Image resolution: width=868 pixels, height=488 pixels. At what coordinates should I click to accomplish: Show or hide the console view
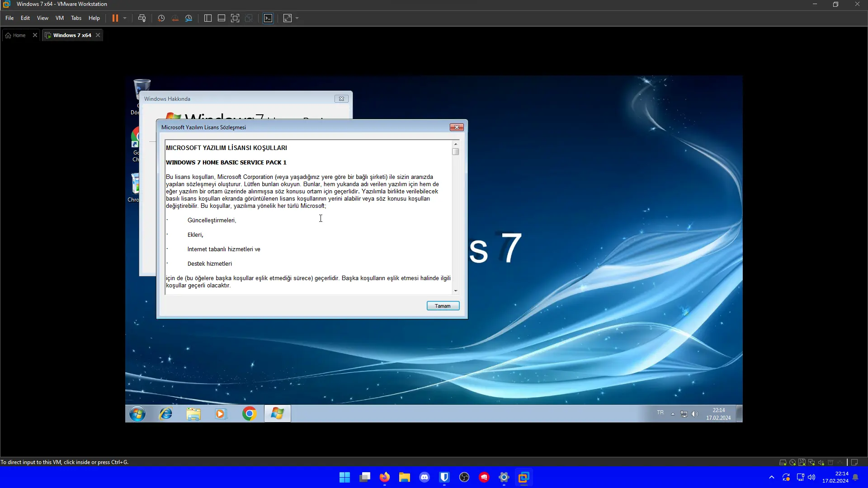[x=268, y=18]
